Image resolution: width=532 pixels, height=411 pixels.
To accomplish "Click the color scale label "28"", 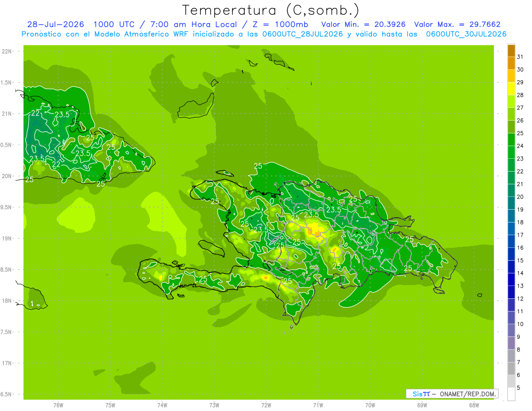I will point(520,95).
